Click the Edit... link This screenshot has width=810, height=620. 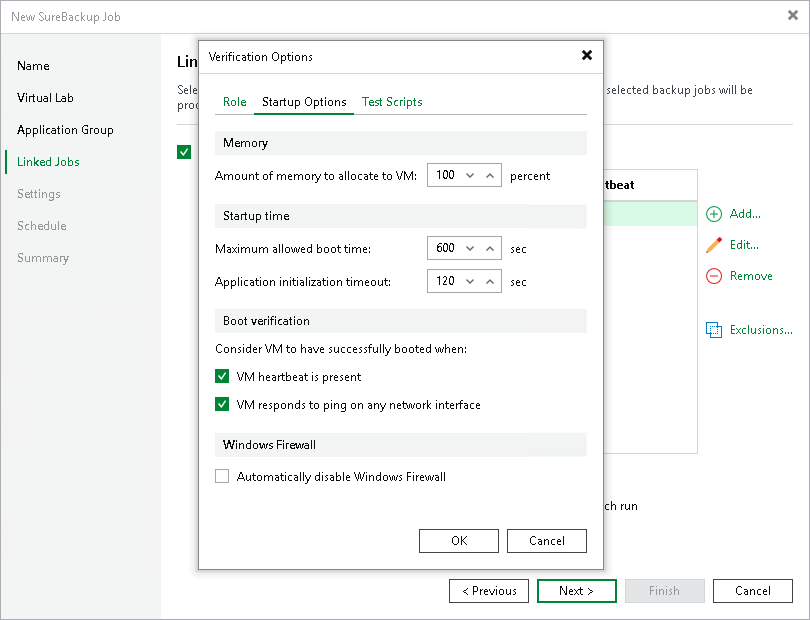pos(744,245)
